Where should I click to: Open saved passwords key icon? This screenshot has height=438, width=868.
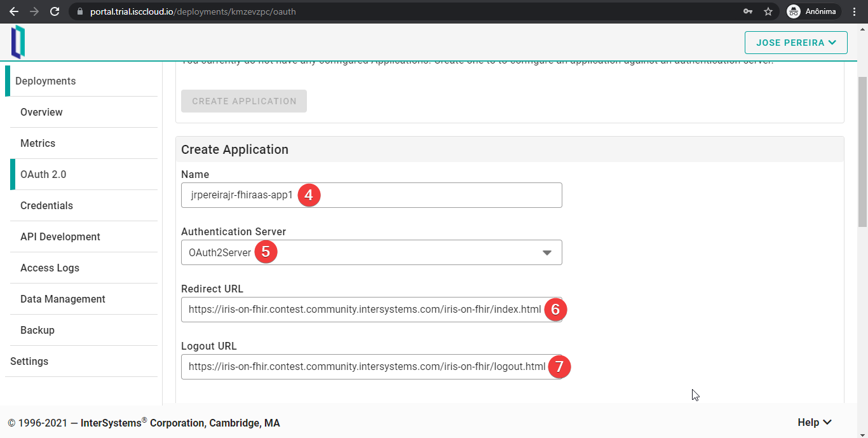748,11
